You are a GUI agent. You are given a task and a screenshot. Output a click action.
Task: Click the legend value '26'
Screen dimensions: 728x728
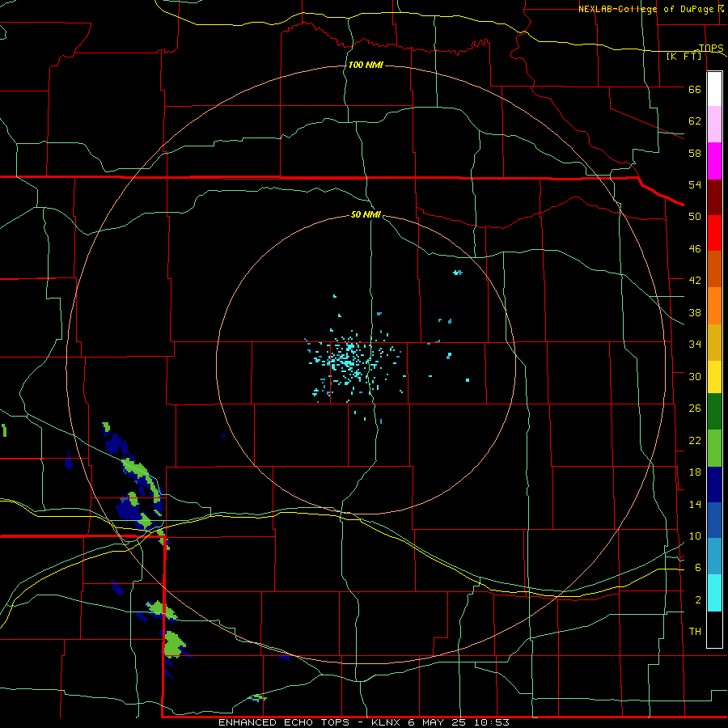695,408
